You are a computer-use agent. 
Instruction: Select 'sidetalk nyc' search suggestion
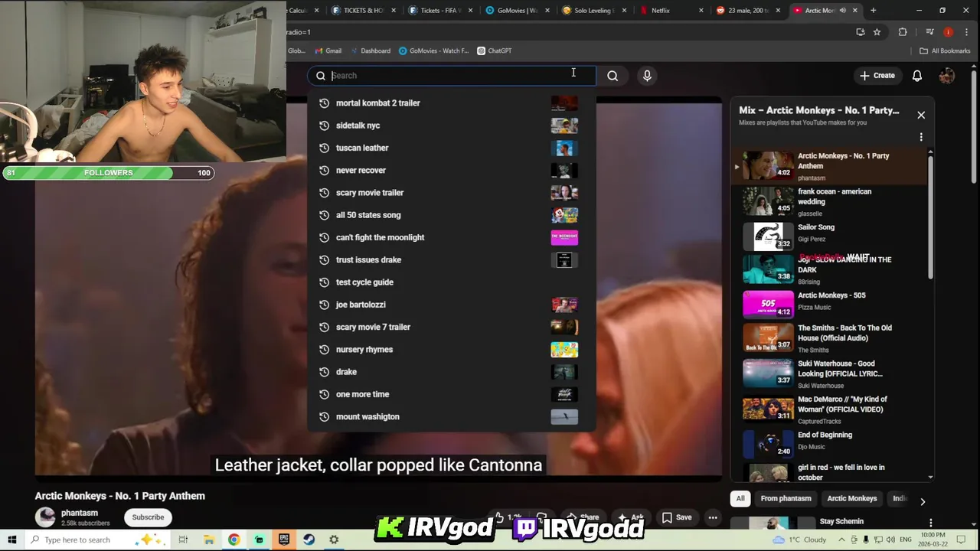point(452,126)
